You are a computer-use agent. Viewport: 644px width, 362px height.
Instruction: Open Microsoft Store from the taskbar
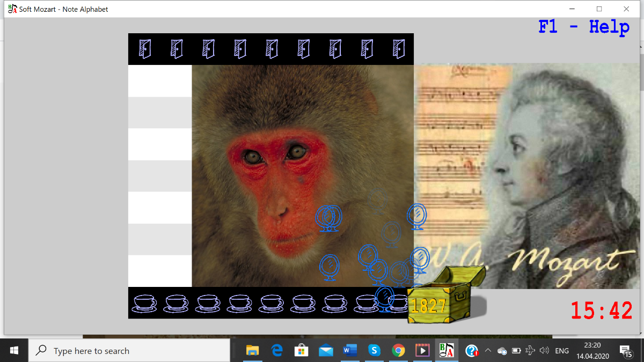tap(302, 351)
